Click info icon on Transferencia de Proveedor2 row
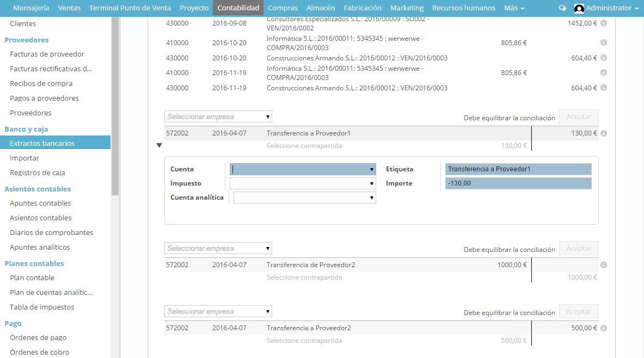 coord(604,265)
